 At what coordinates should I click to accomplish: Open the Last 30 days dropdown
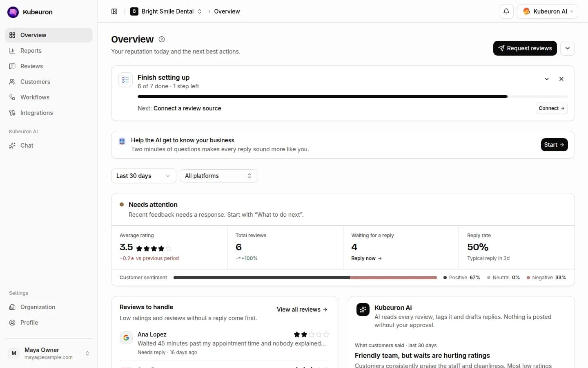144,176
